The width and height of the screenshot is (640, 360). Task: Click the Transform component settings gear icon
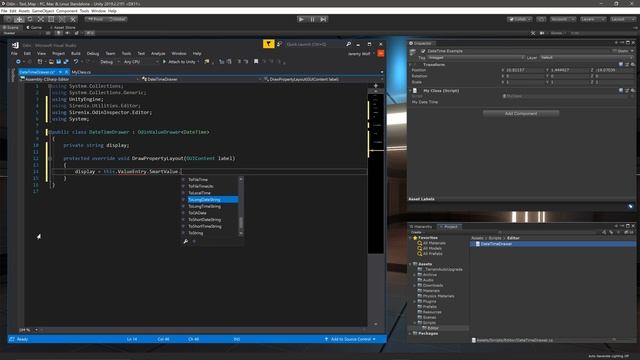pyautogui.click(x=633, y=64)
